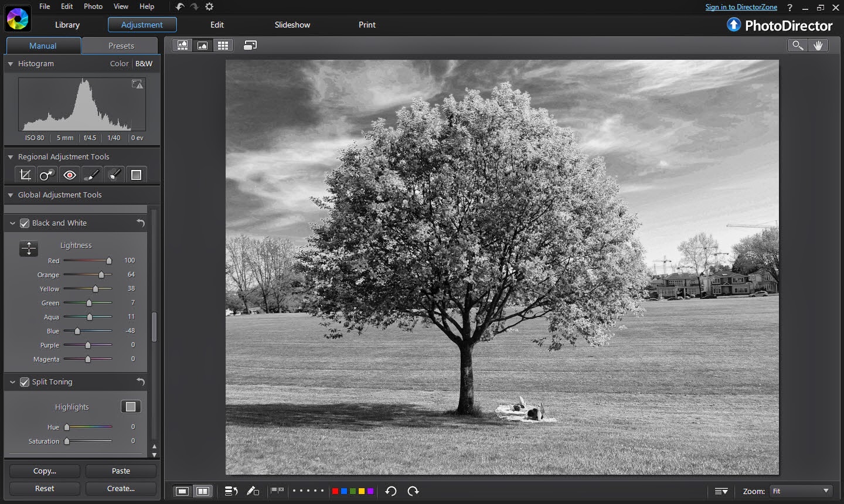The width and height of the screenshot is (844, 504).
Task: Collapse the Global Adjustment Tools section
Action: tap(11, 195)
